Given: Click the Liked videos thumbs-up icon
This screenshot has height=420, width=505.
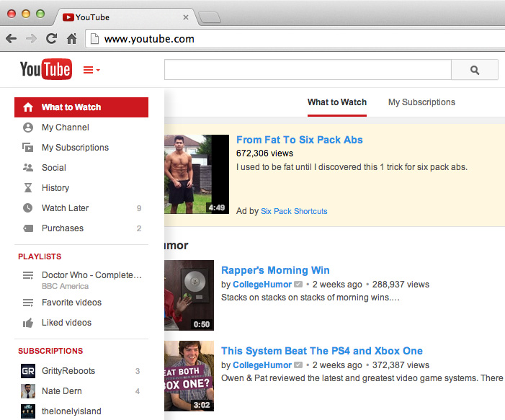Looking at the screenshot, I should [28, 323].
